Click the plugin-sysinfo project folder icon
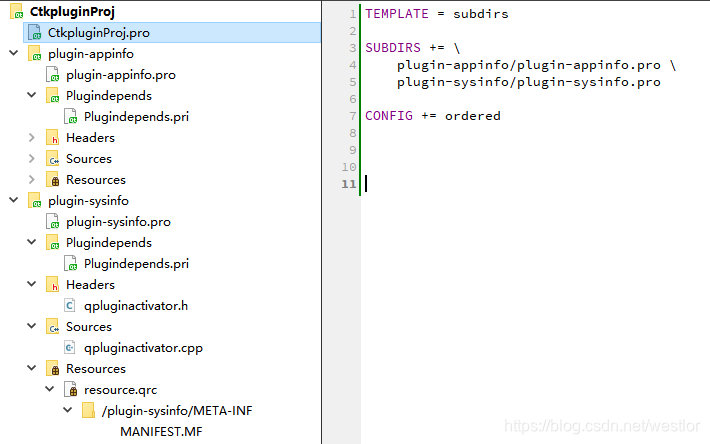The height and width of the screenshot is (444, 710). pyautogui.click(x=34, y=201)
